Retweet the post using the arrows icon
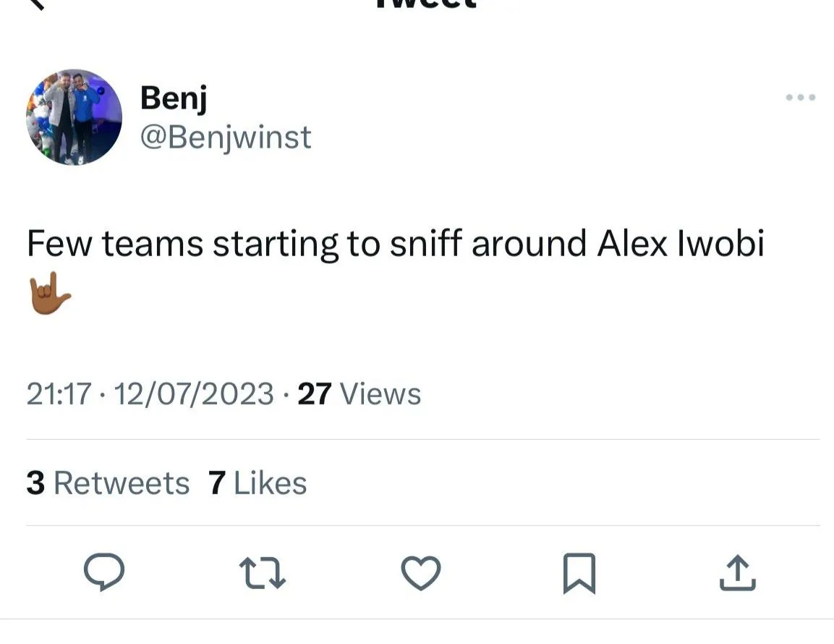Viewport: 834px width, 644px height. [263, 572]
